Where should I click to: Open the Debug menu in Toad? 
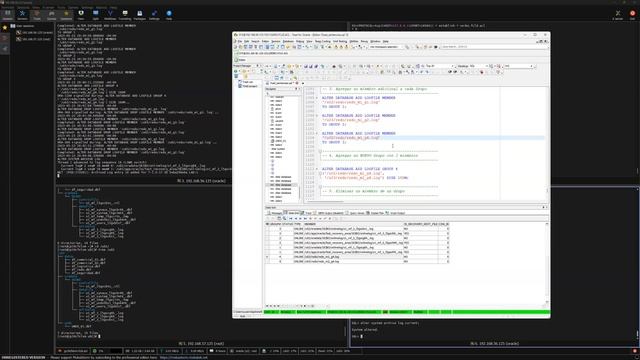(300, 41)
